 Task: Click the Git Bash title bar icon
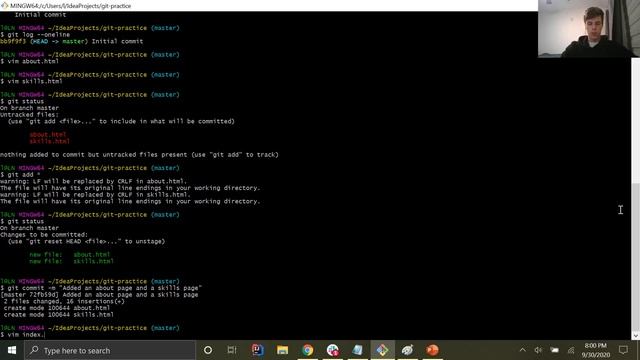pos(4,6)
